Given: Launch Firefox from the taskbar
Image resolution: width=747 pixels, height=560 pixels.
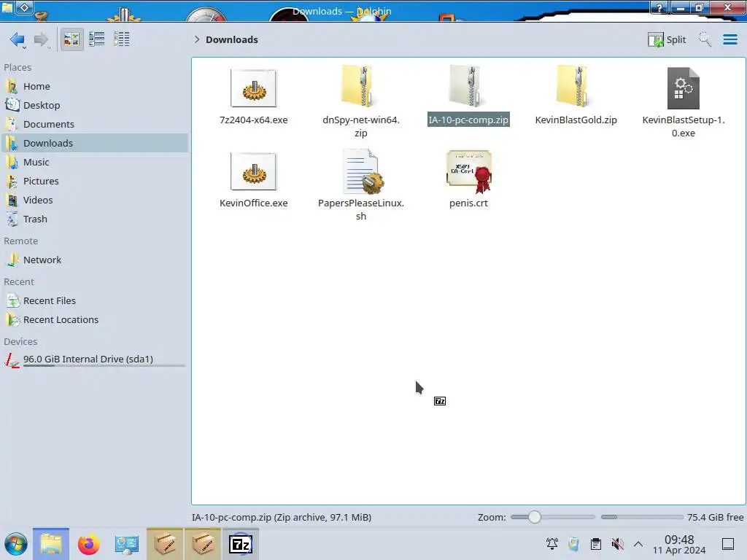Looking at the screenshot, I should point(88,544).
